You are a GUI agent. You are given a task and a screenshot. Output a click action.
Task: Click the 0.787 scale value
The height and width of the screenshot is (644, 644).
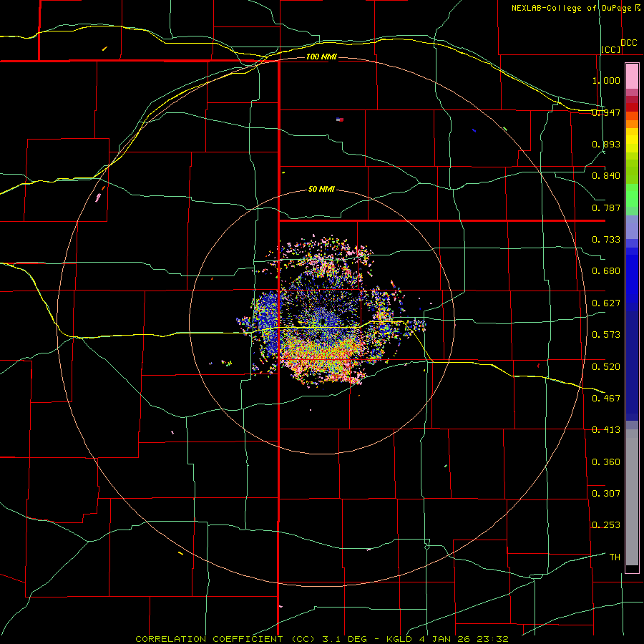click(606, 208)
